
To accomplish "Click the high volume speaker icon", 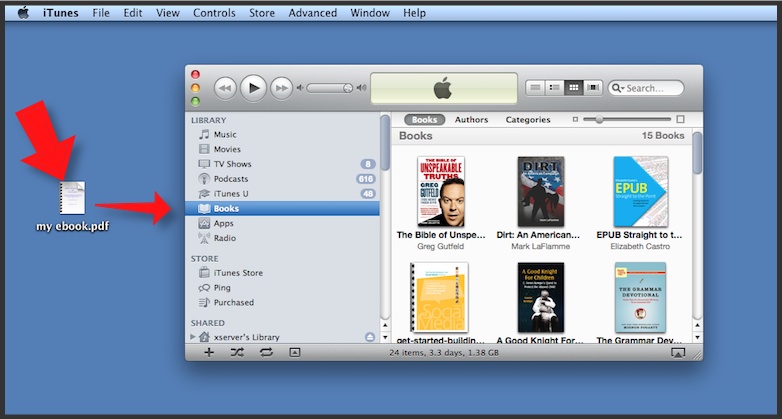I will point(362,88).
